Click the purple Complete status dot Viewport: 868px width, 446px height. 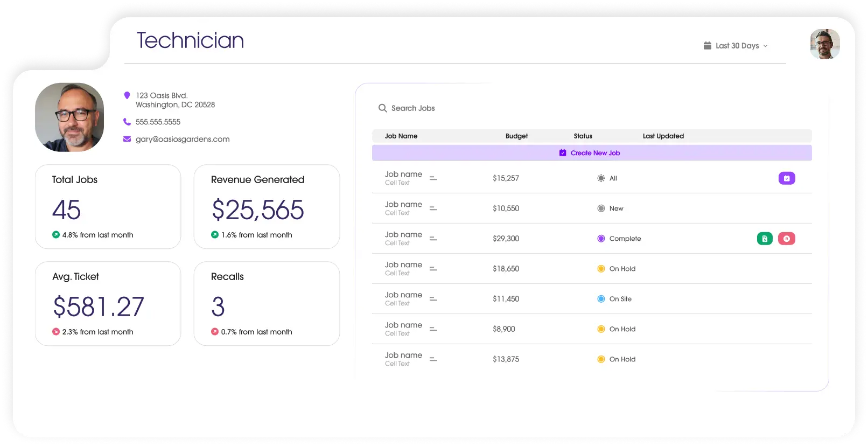point(601,239)
